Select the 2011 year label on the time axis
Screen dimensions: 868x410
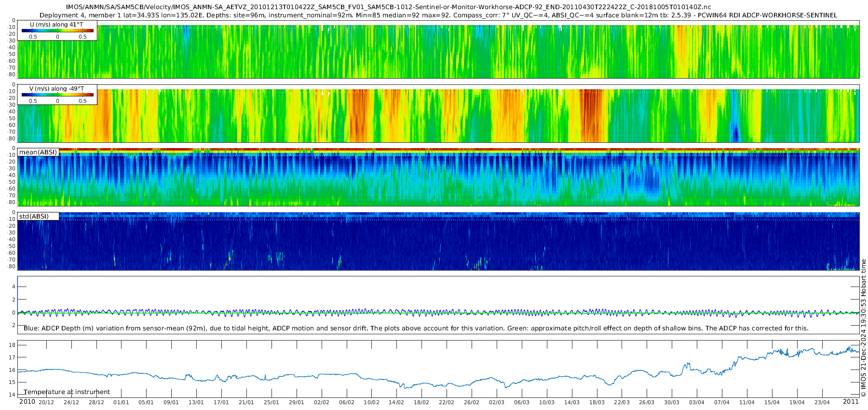point(851,402)
